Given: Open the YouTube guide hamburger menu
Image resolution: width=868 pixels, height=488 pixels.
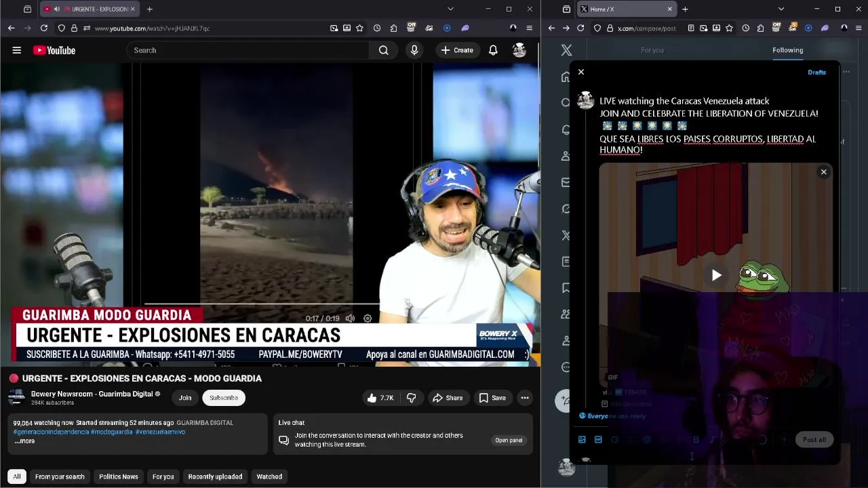Looking at the screenshot, I should point(16,50).
